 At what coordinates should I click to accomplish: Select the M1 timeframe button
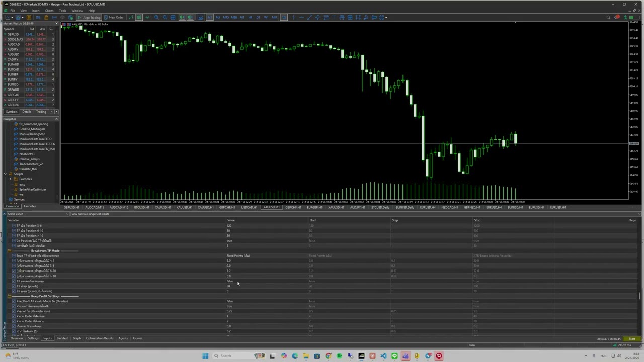coord(210,17)
